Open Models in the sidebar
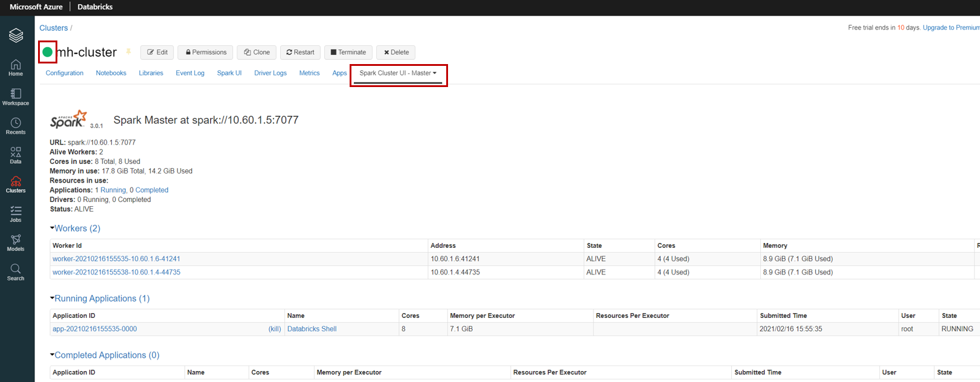 [x=16, y=243]
